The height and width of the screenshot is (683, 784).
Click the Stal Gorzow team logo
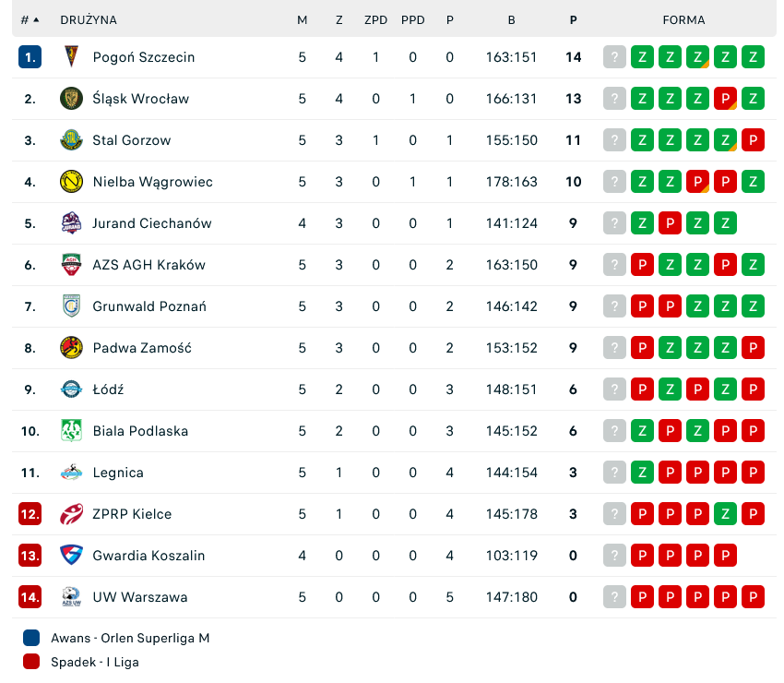71,140
